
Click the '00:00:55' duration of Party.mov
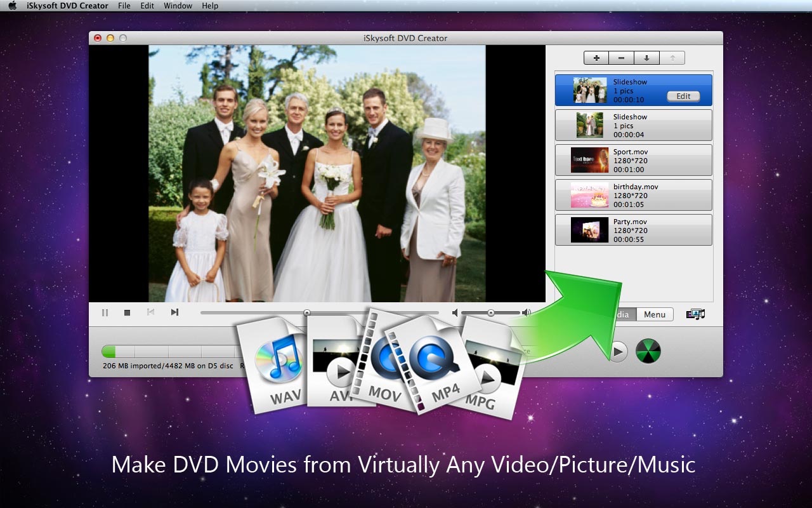[x=629, y=239]
